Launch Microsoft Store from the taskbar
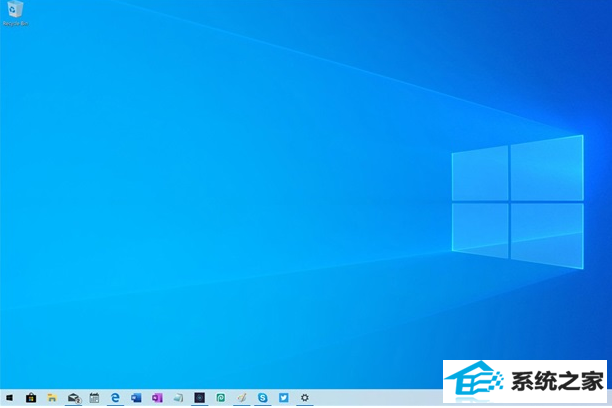Screen dimensions: 612x408 click(x=31, y=398)
